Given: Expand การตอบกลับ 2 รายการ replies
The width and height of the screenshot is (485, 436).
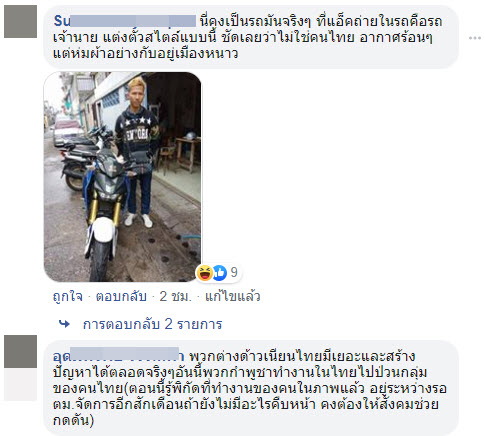Looking at the screenshot, I should pos(152,324).
